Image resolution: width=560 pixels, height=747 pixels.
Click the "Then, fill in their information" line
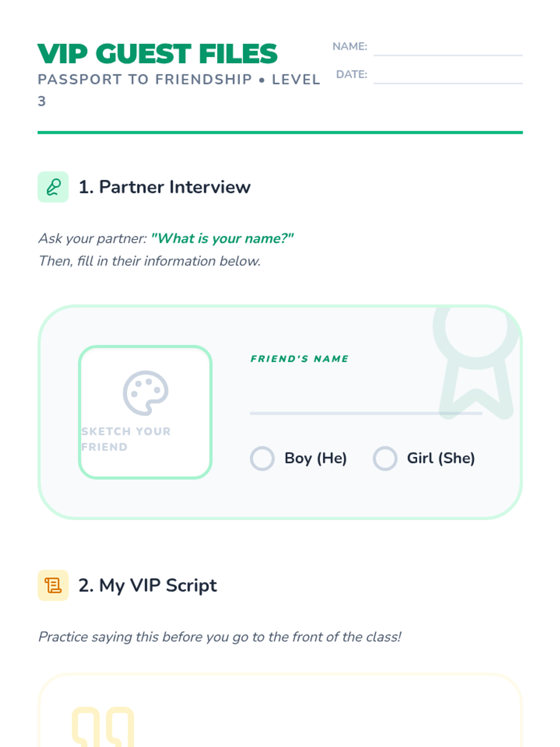click(149, 261)
